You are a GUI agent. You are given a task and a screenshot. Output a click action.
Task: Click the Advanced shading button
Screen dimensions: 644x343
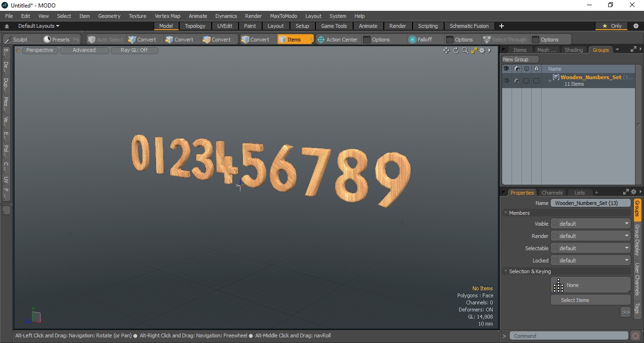84,50
